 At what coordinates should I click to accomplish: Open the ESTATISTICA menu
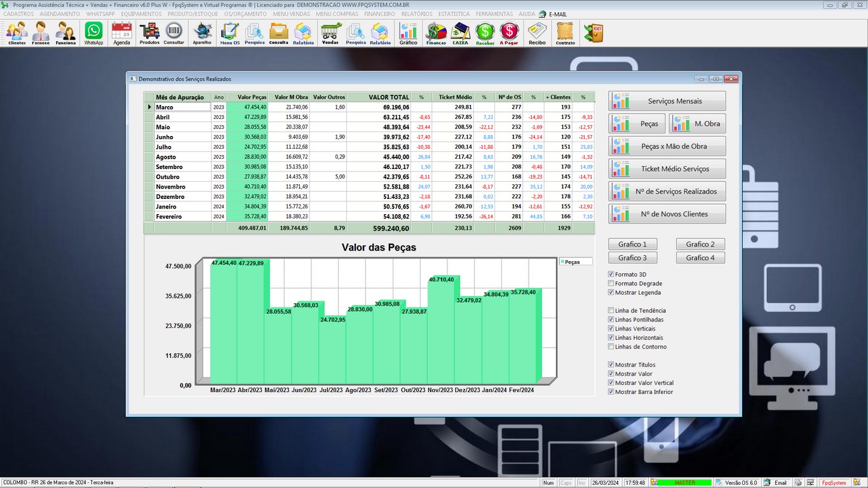pyautogui.click(x=454, y=14)
